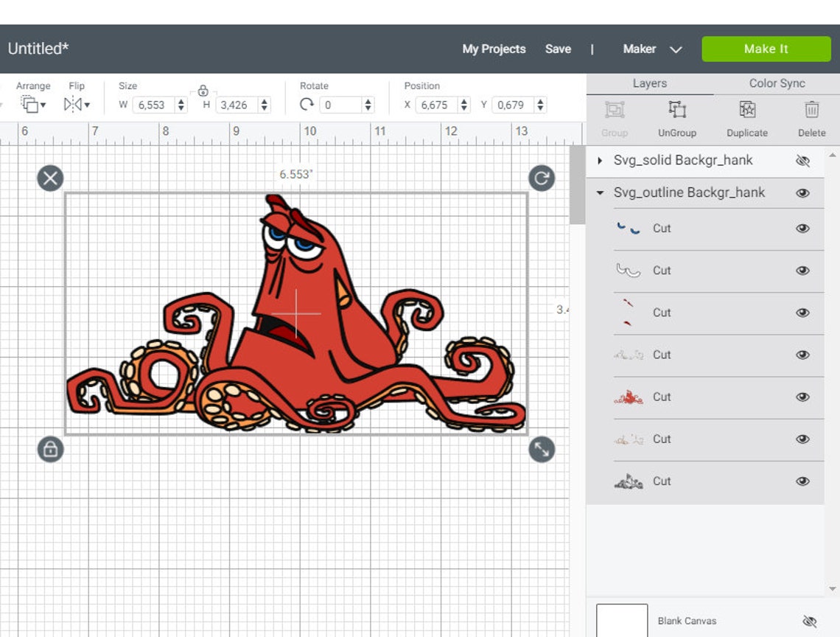Select the black outline Cut layer thumbnail
The height and width of the screenshot is (637, 840).
pos(629,481)
